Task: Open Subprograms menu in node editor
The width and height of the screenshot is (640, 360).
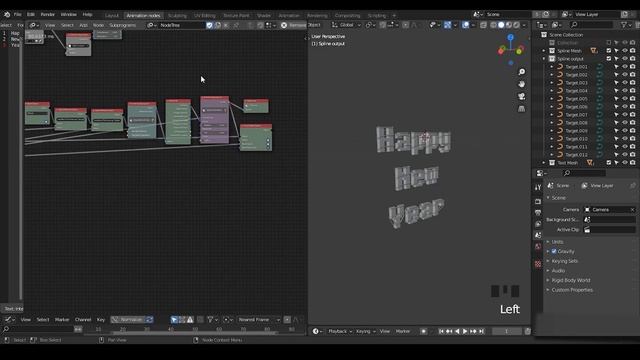Action: point(122,25)
